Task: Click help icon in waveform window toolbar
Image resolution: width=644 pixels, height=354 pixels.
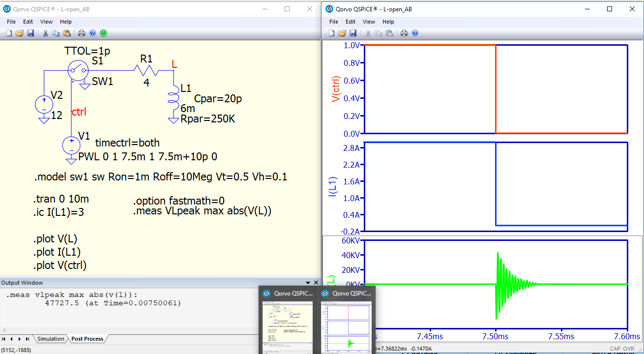Action: coord(415,33)
